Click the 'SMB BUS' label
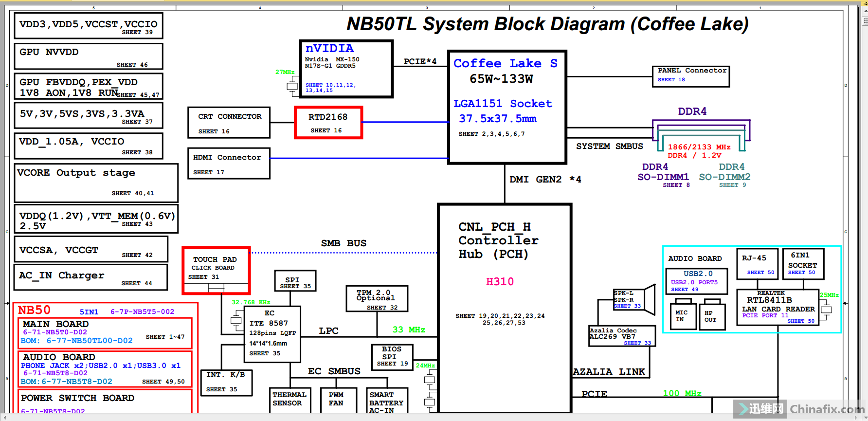The height and width of the screenshot is (421, 868). [344, 243]
